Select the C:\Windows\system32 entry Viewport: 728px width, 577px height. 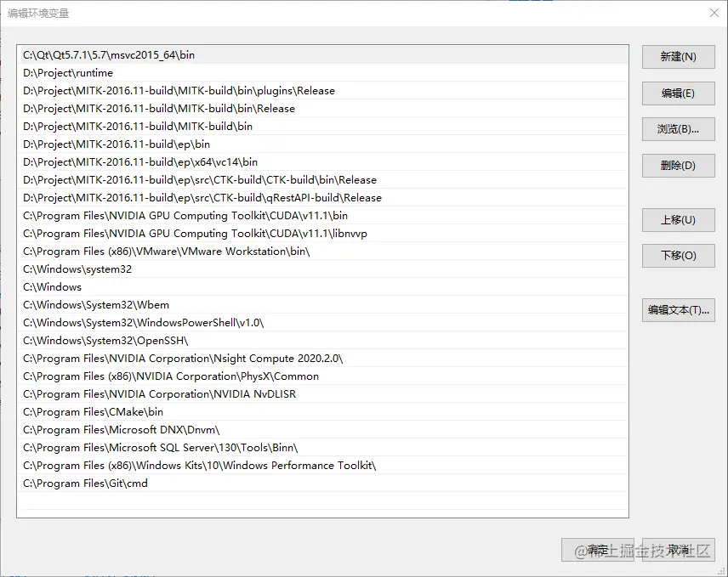click(324, 269)
